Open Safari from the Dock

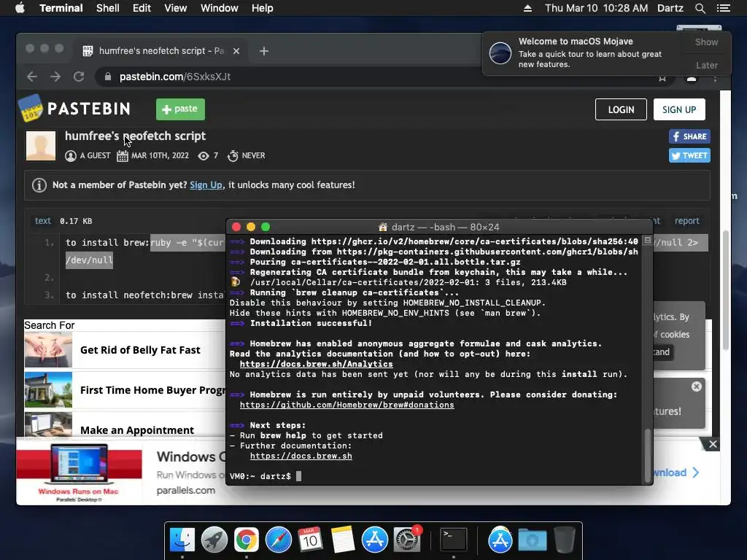[x=278, y=540]
